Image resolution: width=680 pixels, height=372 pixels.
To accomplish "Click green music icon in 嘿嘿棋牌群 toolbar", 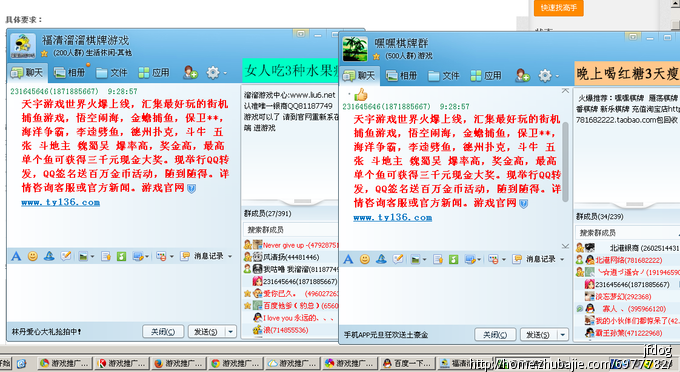I will [453, 260].
